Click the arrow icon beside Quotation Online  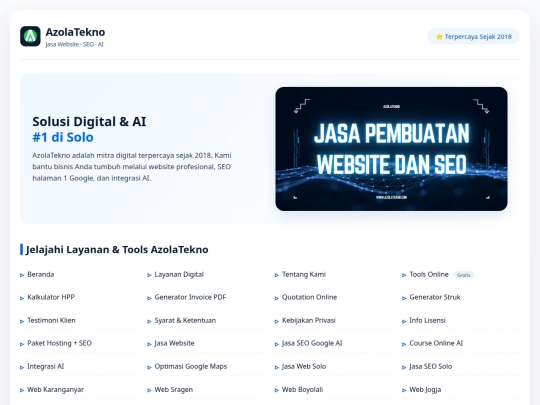pyautogui.click(x=277, y=298)
